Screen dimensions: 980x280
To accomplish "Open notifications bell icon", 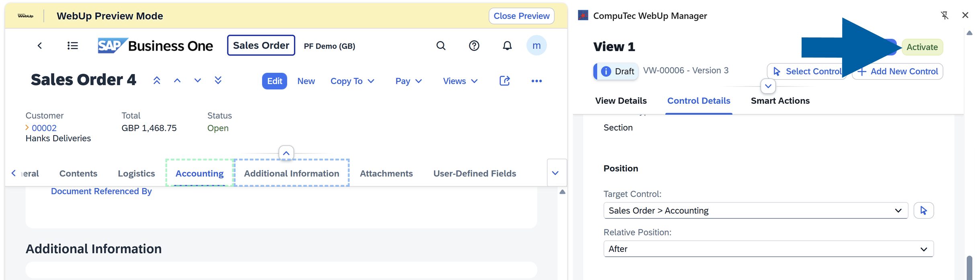I will pos(507,45).
